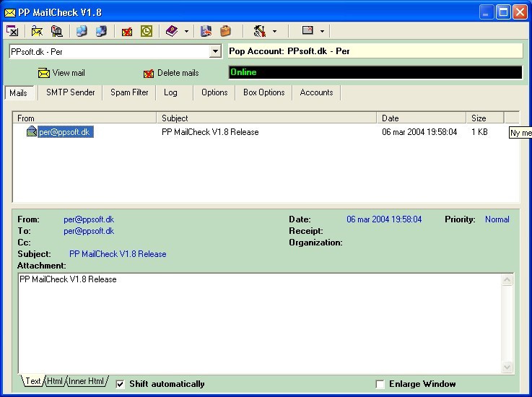532x397 pixels.
Task: Minimize the PP MailCheck window
Action: click(x=487, y=12)
